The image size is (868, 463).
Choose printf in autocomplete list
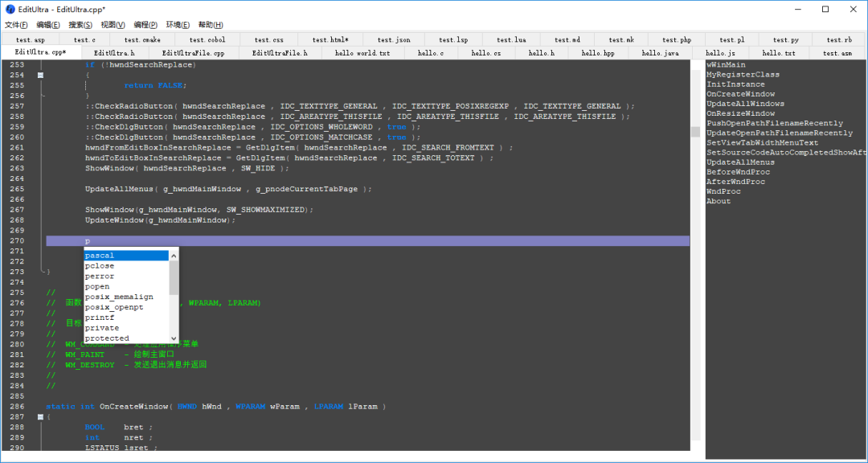126,318
